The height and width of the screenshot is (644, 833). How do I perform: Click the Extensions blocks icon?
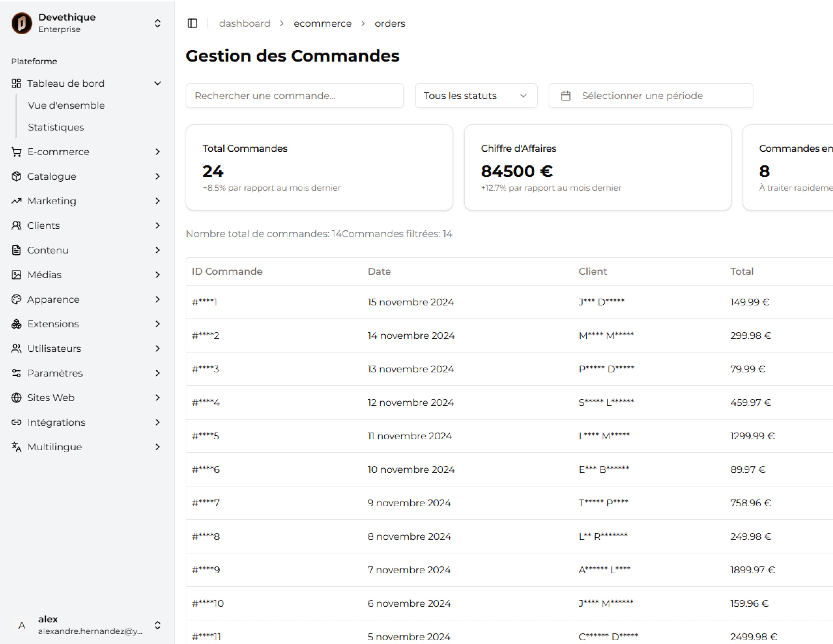[16, 324]
